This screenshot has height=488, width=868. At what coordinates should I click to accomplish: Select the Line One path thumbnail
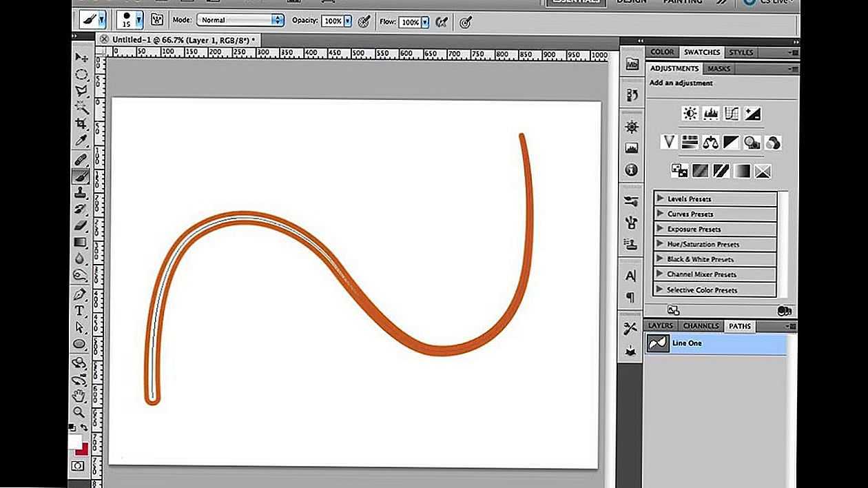[658, 343]
